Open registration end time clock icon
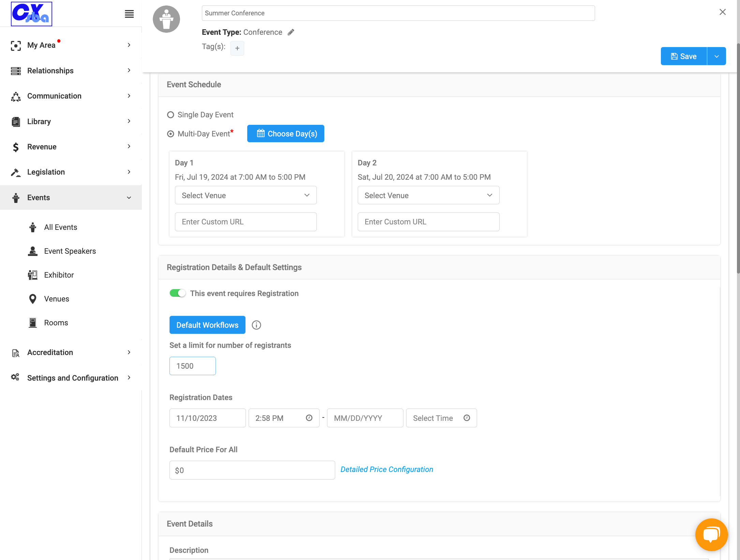The image size is (740, 560). click(x=467, y=418)
